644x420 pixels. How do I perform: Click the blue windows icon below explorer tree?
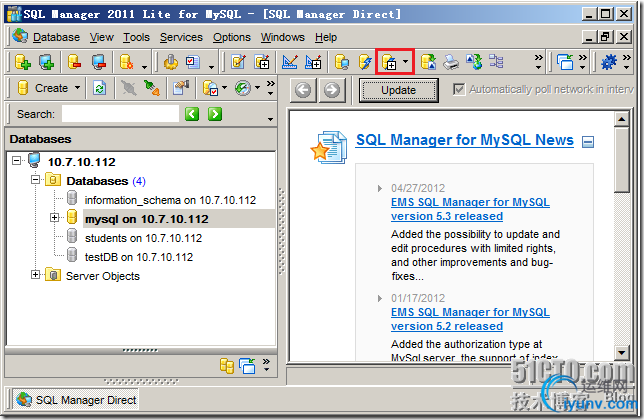(x=248, y=365)
